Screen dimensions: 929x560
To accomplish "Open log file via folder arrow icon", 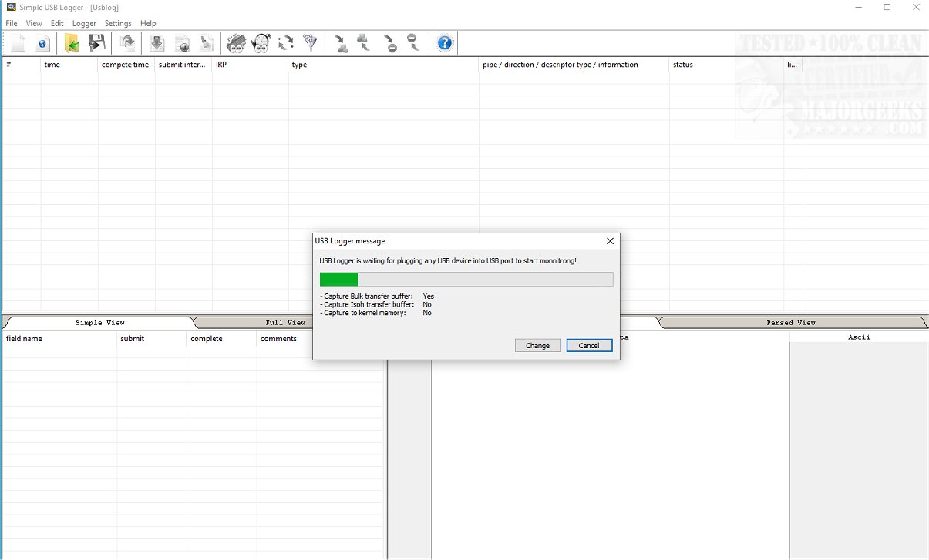I will click(x=72, y=43).
